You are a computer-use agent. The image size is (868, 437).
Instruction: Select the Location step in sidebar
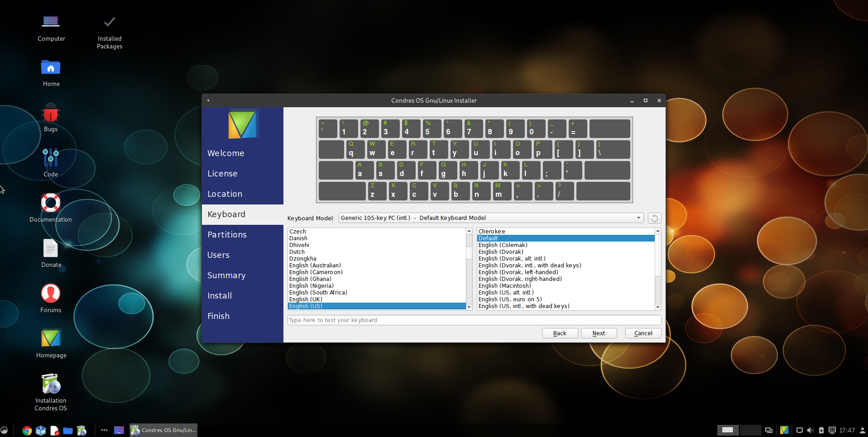tap(225, 194)
